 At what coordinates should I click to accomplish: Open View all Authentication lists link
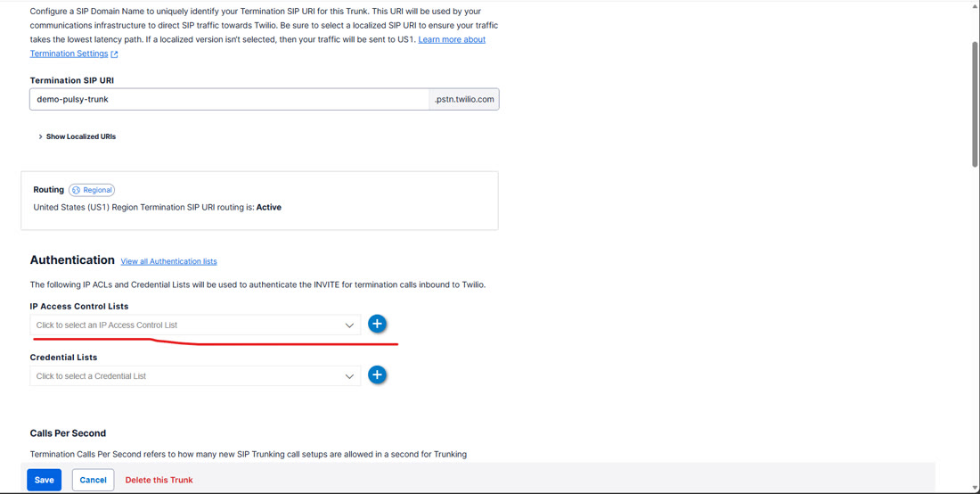pyautogui.click(x=168, y=261)
